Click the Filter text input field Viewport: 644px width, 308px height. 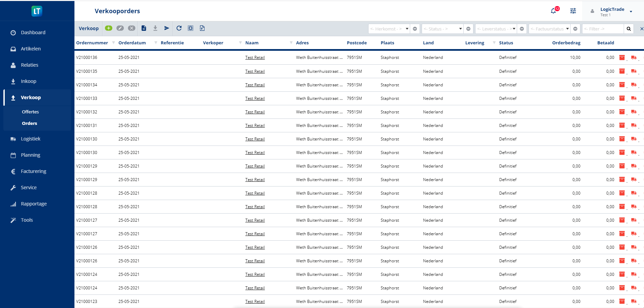pyautogui.click(x=603, y=29)
